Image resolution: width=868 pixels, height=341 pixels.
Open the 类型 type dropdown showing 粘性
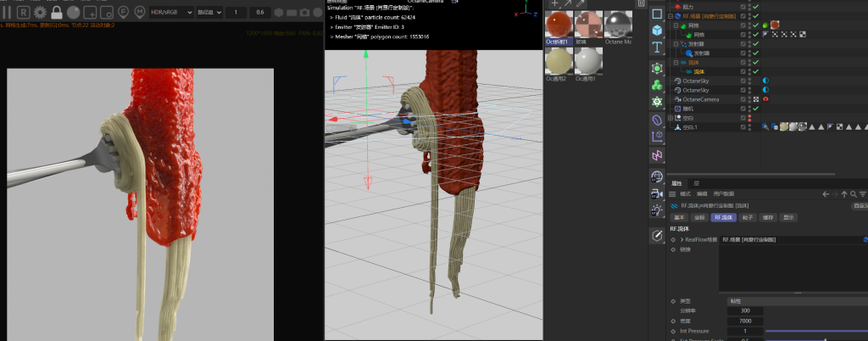coord(797,301)
